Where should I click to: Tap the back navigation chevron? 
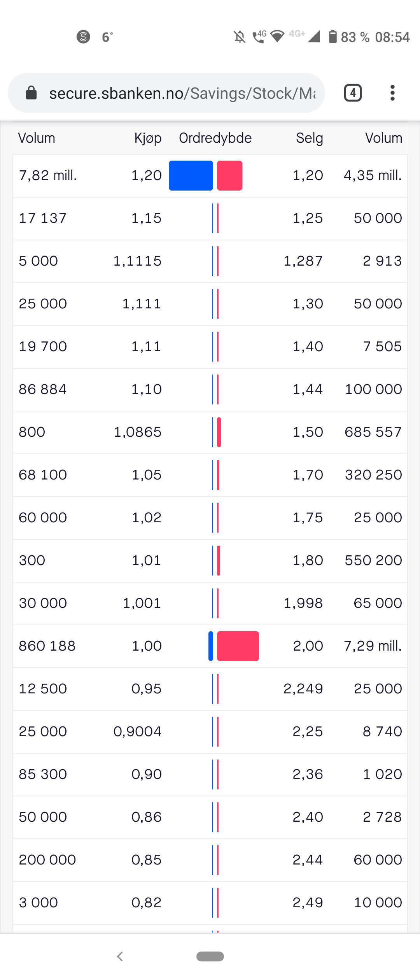point(120,956)
